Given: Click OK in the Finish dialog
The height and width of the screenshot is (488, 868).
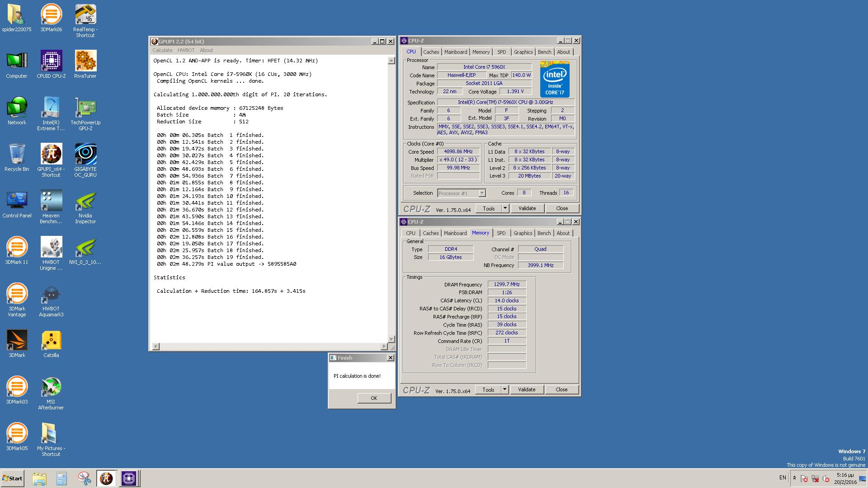Looking at the screenshot, I should pyautogui.click(x=374, y=398).
